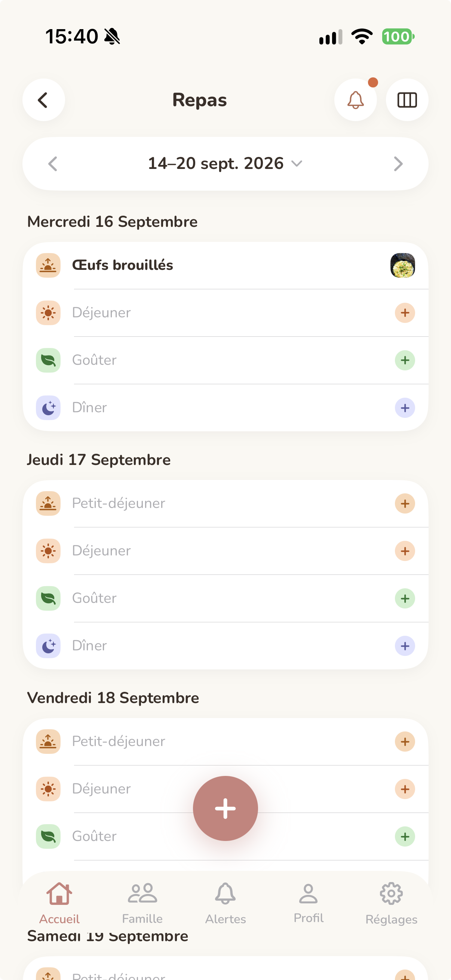Add a lunch for Mercredi 16 Septembre
Image resolution: width=451 pixels, height=980 pixels.
coord(405,313)
